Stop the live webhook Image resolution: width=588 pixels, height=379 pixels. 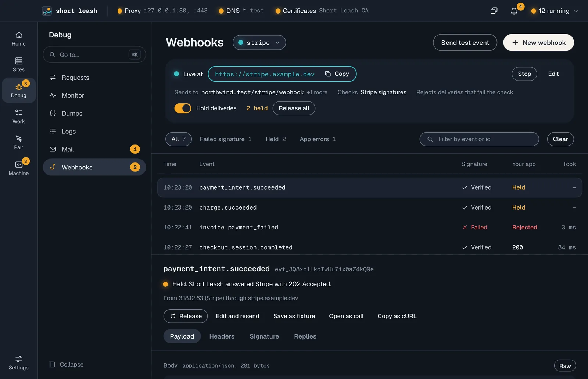click(x=524, y=74)
